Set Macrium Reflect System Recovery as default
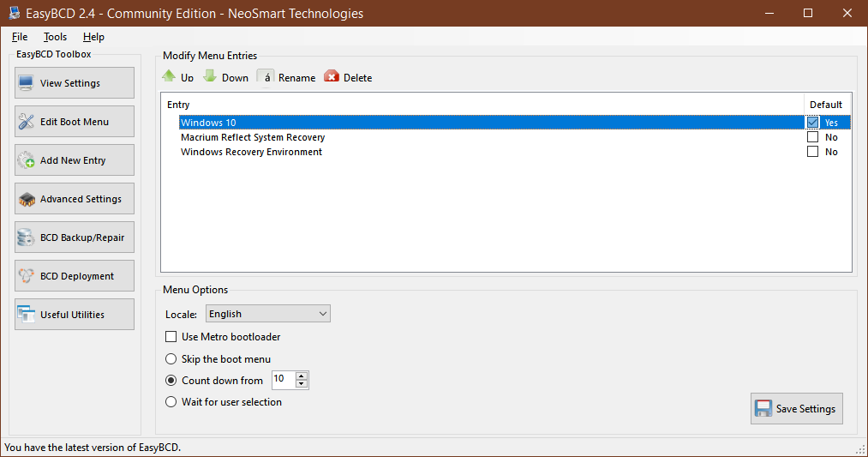Screen dimensions: 868x457 click(812, 137)
